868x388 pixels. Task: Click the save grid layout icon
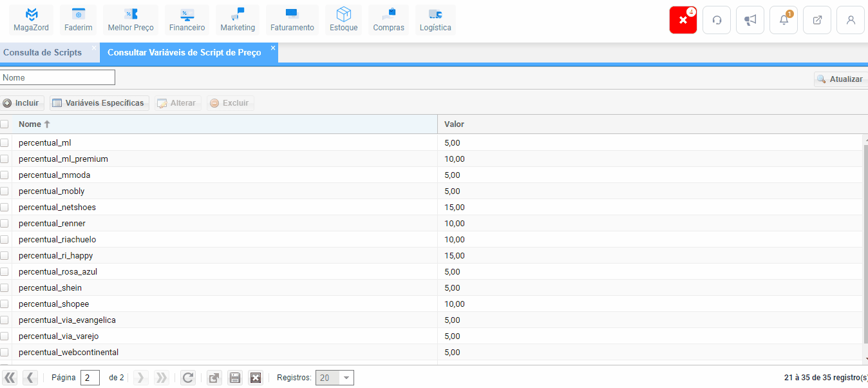click(235, 378)
